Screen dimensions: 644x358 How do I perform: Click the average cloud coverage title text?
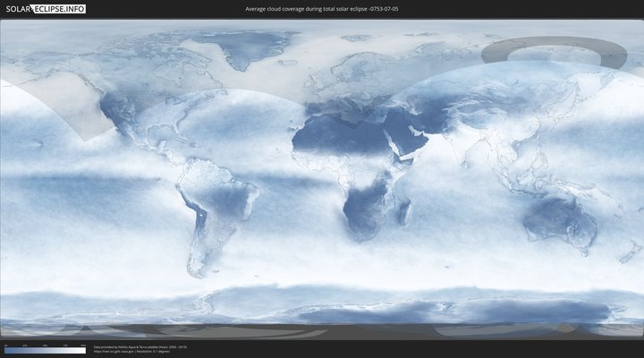point(321,9)
